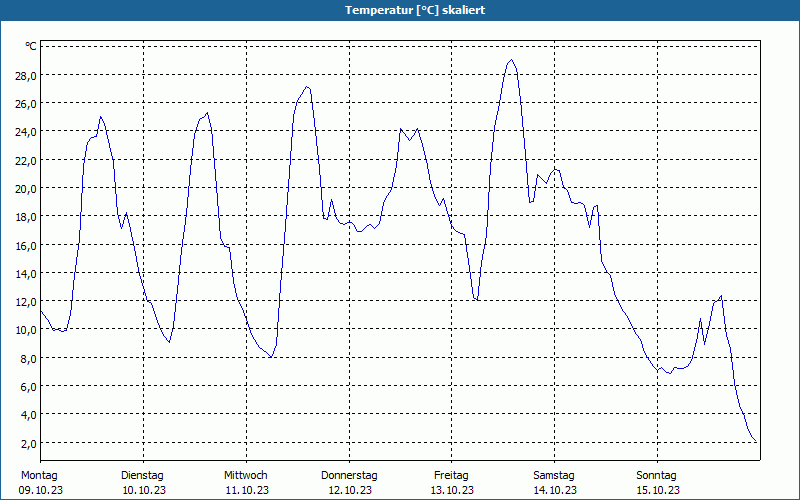Click the 12,0 y-axis label
800x500 pixels.
(x=28, y=302)
